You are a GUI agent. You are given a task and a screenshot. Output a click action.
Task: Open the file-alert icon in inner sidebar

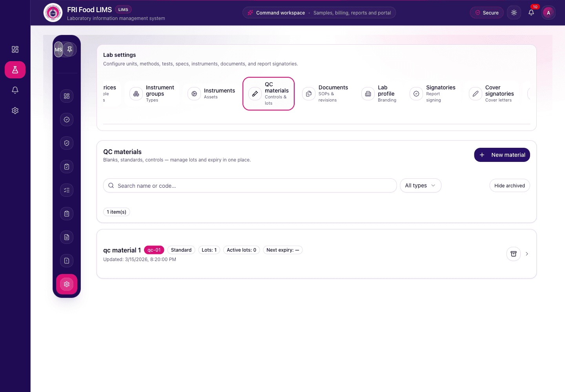[x=67, y=261]
